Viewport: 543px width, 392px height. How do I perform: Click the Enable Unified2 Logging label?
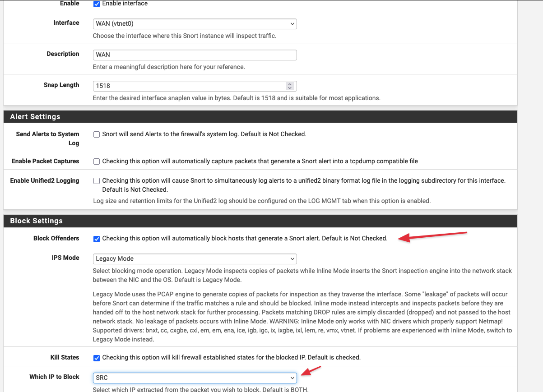click(x=45, y=180)
